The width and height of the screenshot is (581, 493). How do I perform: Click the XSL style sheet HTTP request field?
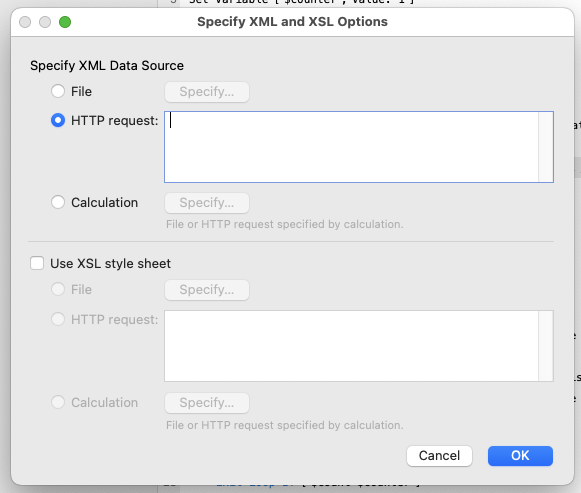pos(351,346)
